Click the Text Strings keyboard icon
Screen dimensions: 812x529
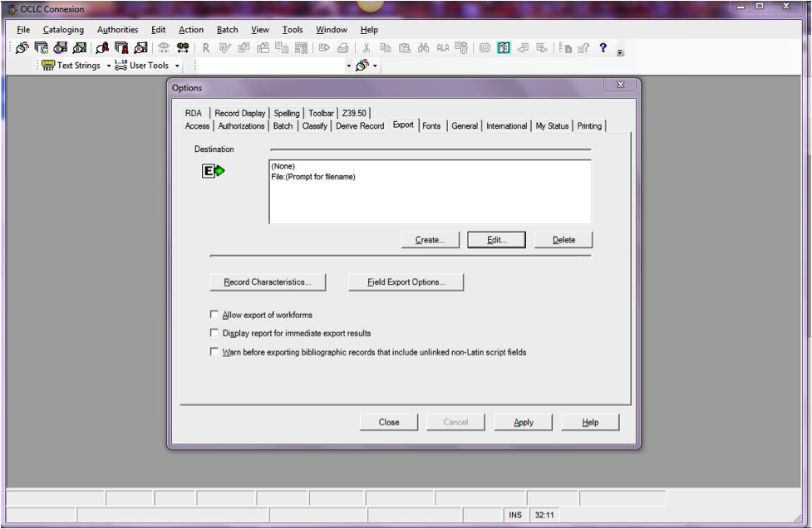pos(48,66)
